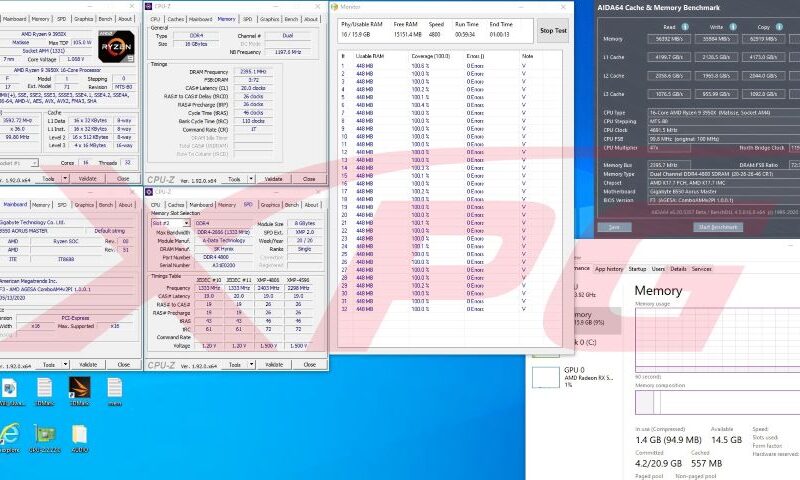The height and width of the screenshot is (480, 800).
Task: Select Disk 0 (C:) in Task Manager sidebar
Action: coord(584,342)
